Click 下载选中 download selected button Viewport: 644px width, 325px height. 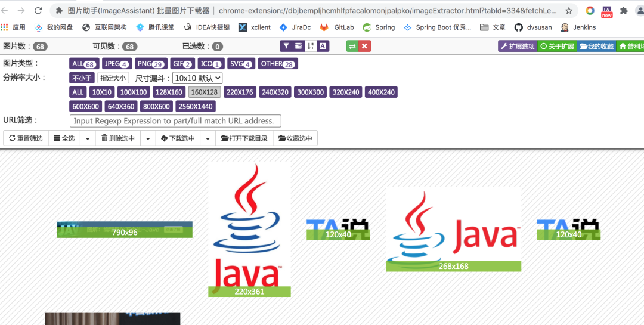pyautogui.click(x=178, y=138)
